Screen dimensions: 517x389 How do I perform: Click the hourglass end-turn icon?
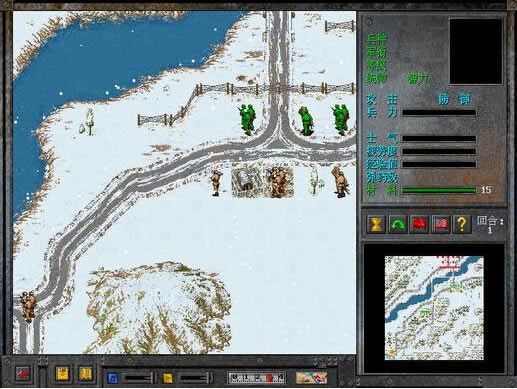coord(376,224)
